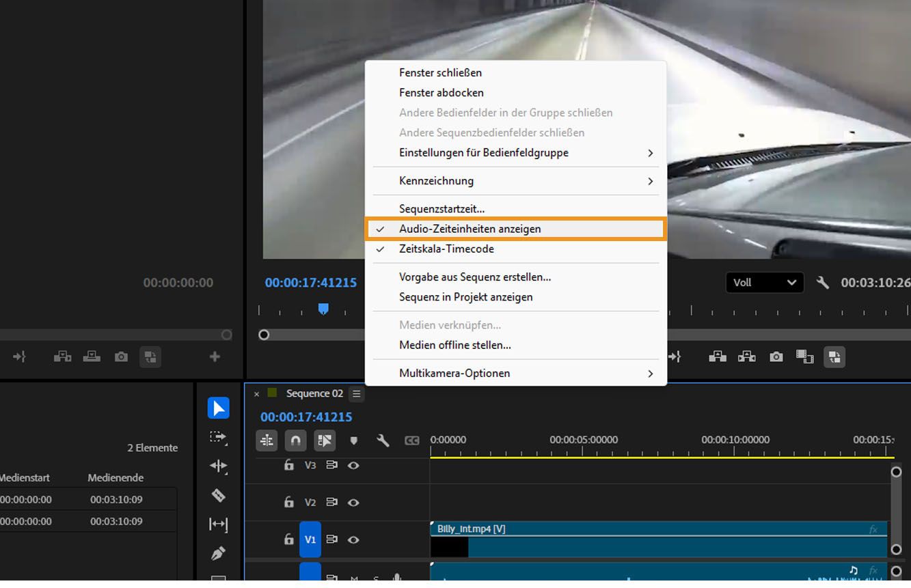Select the Pen tool in the toolbar
Screen dimensions: 911x588
coord(218,553)
